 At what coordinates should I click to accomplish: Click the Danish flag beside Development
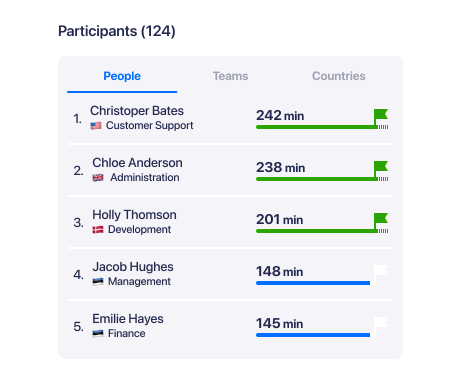(x=98, y=230)
